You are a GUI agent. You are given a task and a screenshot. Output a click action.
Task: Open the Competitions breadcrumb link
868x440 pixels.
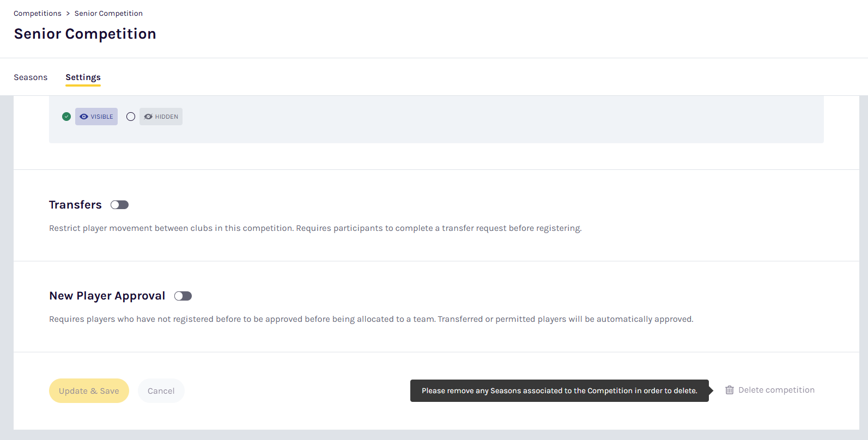point(38,14)
